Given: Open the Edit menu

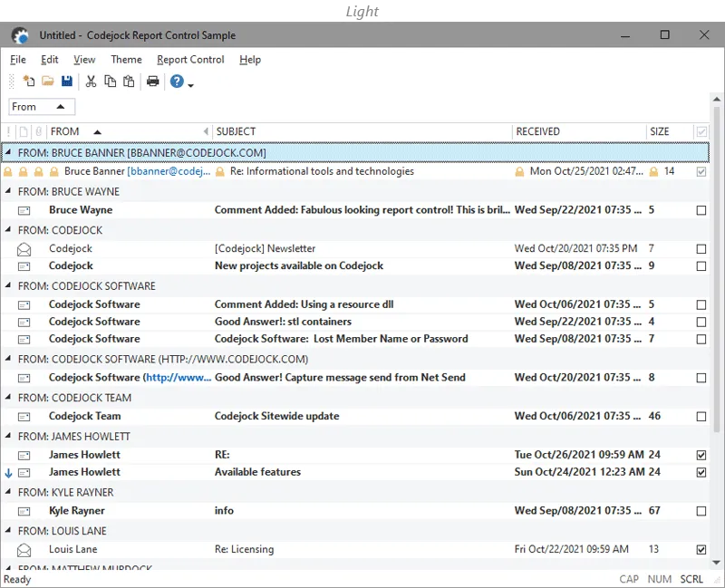Looking at the screenshot, I should click(50, 60).
